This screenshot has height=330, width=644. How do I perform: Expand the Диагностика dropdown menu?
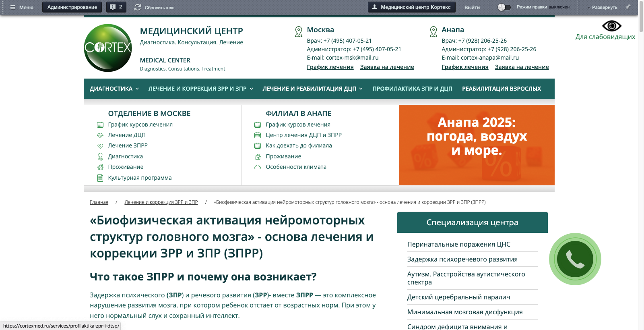coord(114,89)
